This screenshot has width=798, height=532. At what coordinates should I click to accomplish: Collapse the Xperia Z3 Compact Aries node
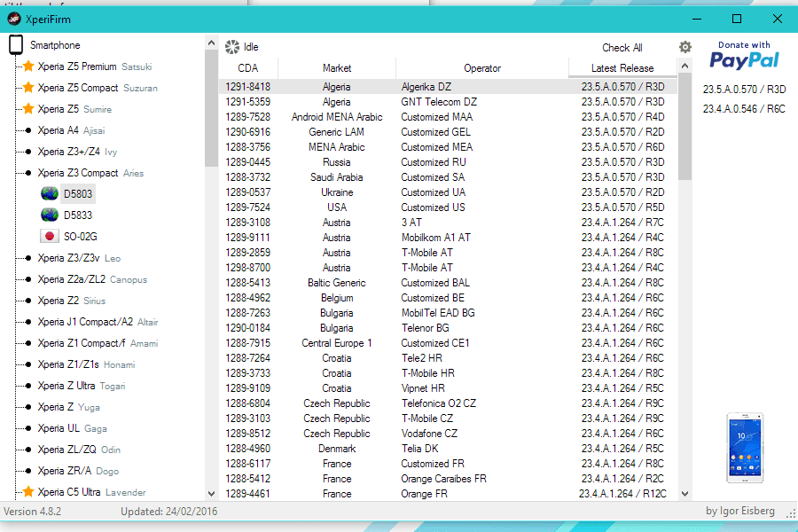point(28,173)
